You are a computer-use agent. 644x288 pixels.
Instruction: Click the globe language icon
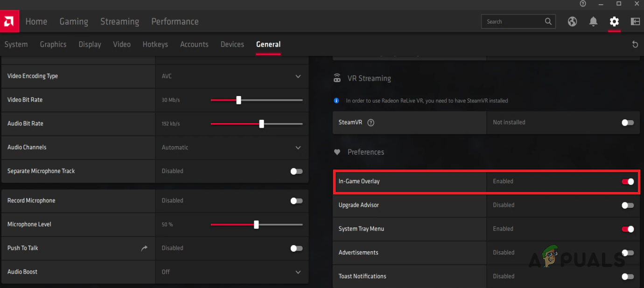tap(572, 21)
